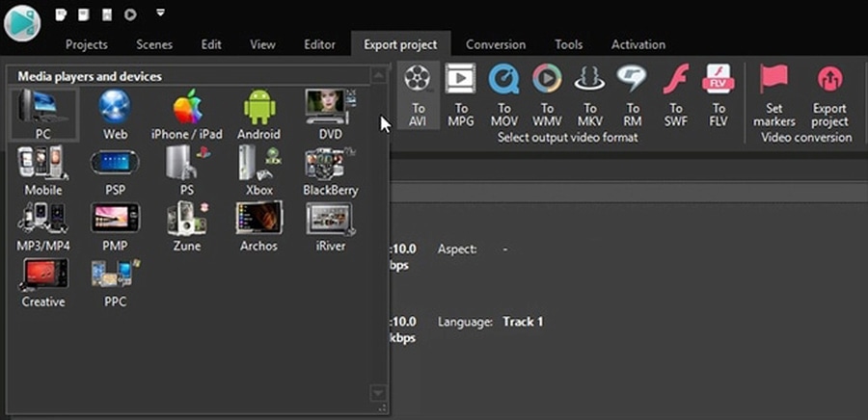The image size is (868, 420).
Task: Expand the quick-access toolbar dropdown
Action: 160,12
